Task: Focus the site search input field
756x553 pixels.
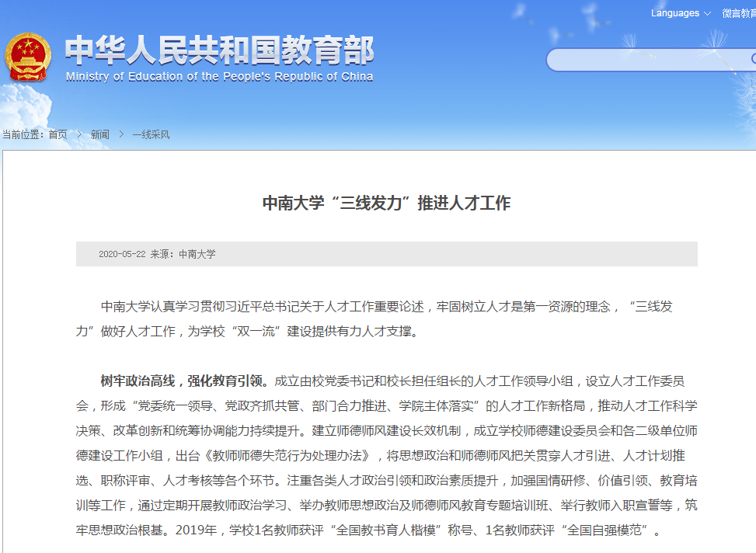Action: click(x=651, y=60)
